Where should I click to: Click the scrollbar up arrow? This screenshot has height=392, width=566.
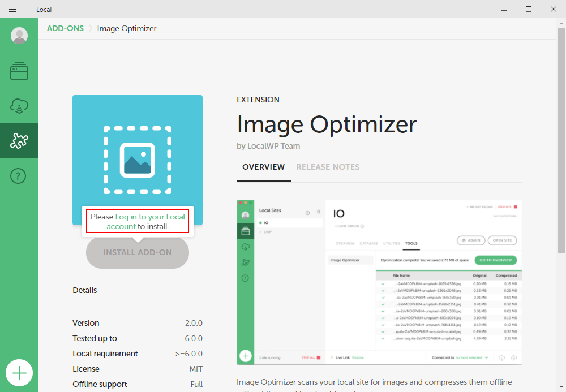pyautogui.click(x=561, y=23)
